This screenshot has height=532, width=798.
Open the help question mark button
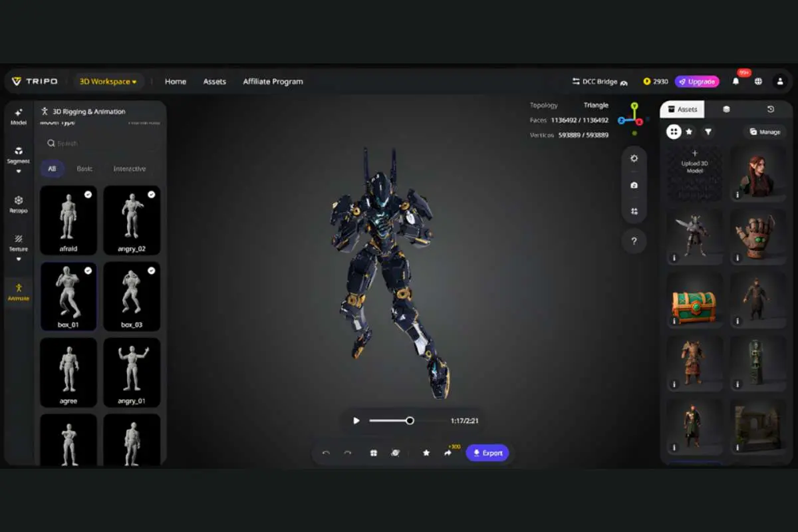(634, 241)
